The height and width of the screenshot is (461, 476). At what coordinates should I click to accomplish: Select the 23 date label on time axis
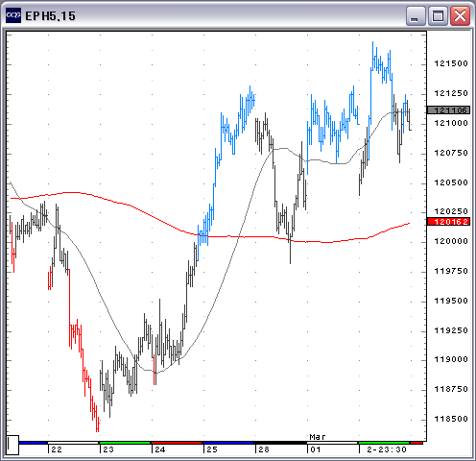pyautogui.click(x=108, y=449)
